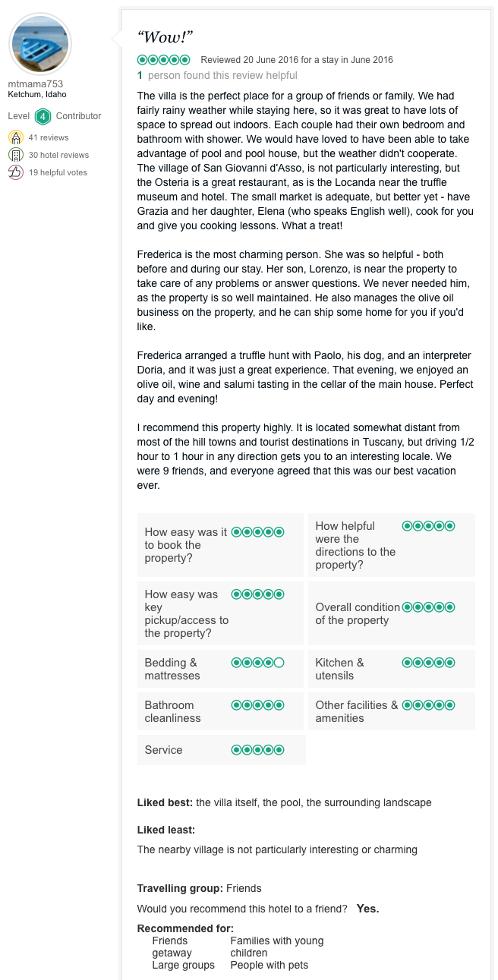This screenshot has height=980, width=498.
Task: Click the 41 reviews badge icon
Action: (16, 137)
